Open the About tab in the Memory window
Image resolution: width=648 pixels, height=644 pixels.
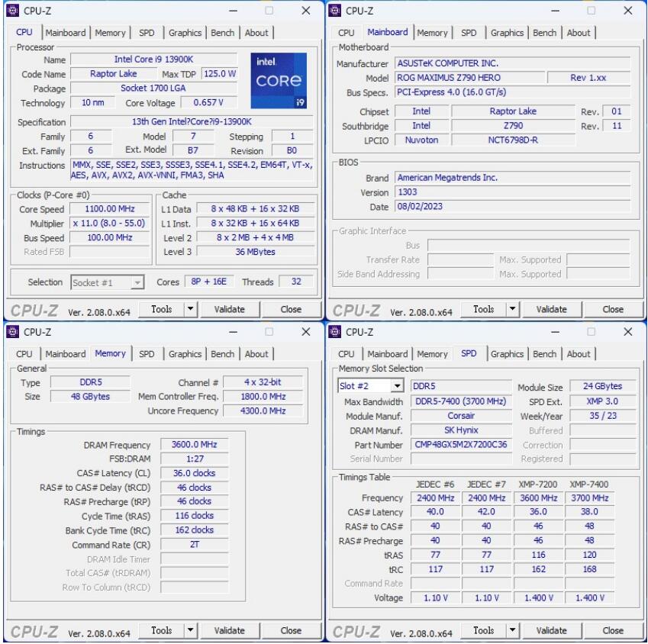click(257, 354)
